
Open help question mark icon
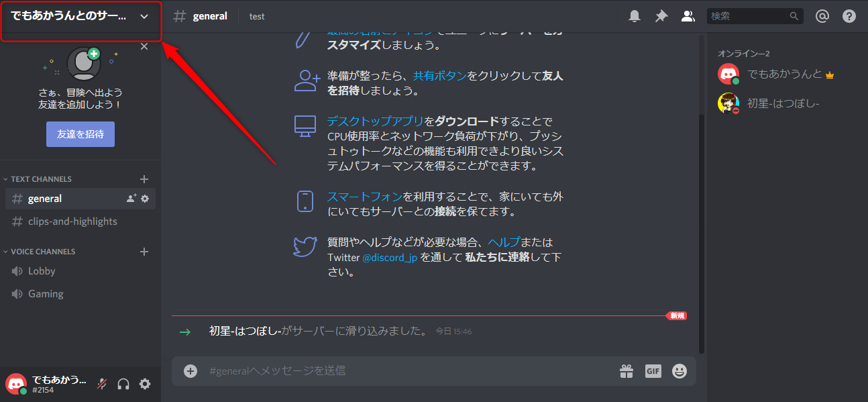[x=849, y=16]
